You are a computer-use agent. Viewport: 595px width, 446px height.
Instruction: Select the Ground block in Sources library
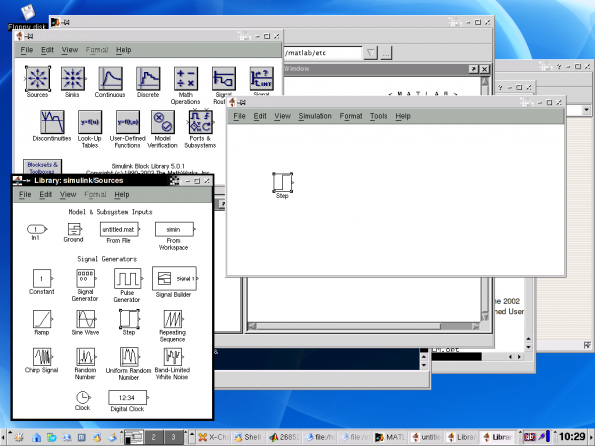click(74, 229)
